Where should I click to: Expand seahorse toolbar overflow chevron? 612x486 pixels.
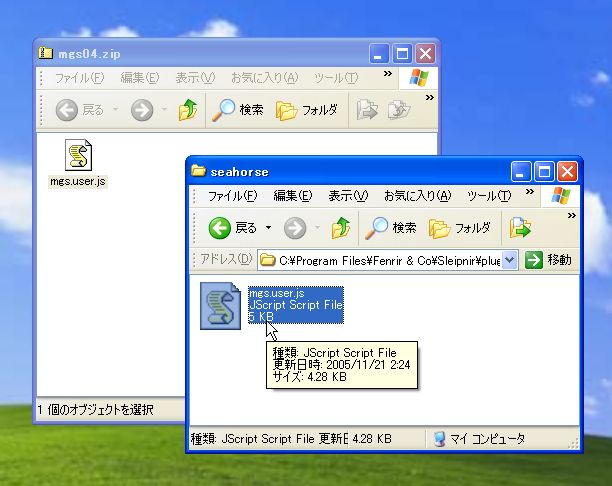point(571,215)
